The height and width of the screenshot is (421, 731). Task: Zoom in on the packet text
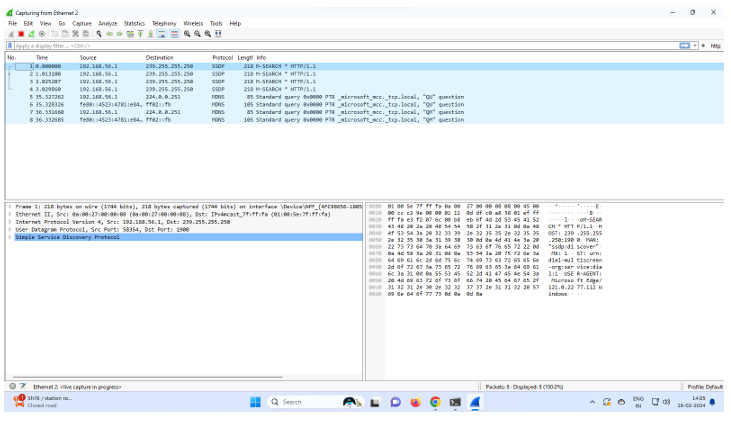187,34
